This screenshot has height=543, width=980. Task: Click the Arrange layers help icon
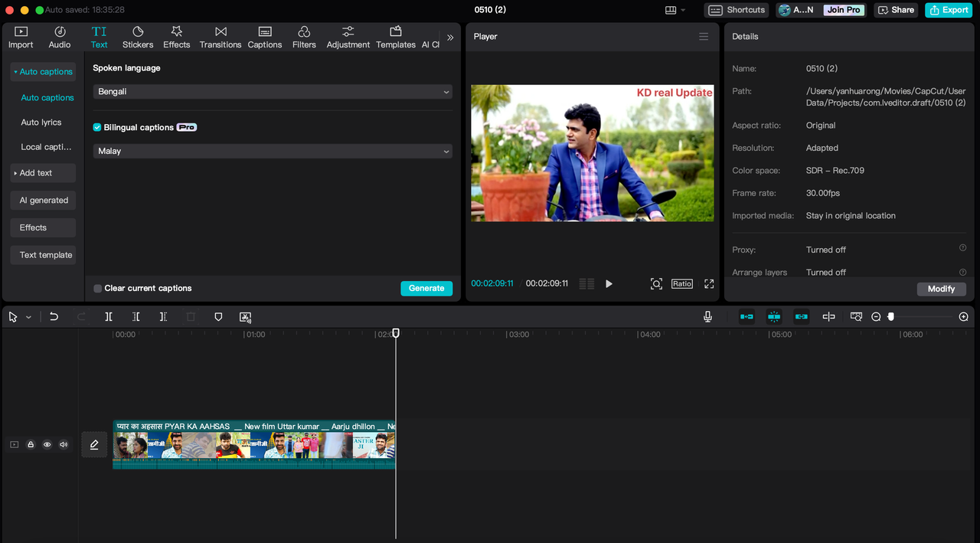pyautogui.click(x=962, y=272)
